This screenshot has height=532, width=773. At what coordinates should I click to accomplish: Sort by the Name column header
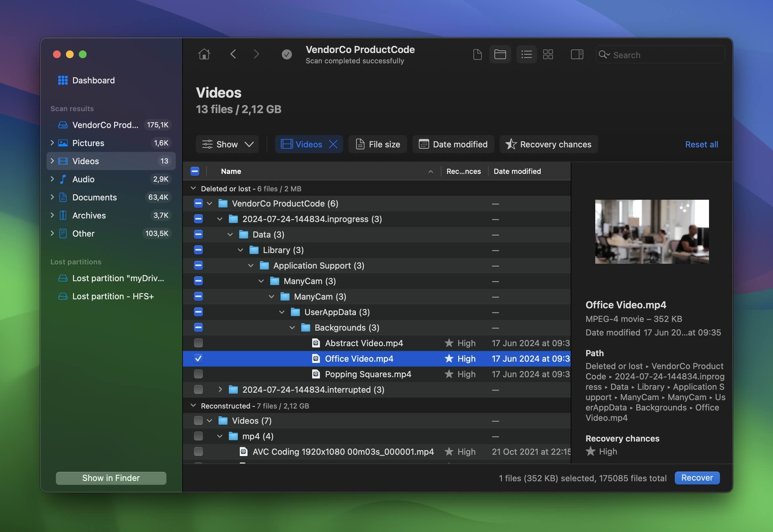(x=231, y=171)
